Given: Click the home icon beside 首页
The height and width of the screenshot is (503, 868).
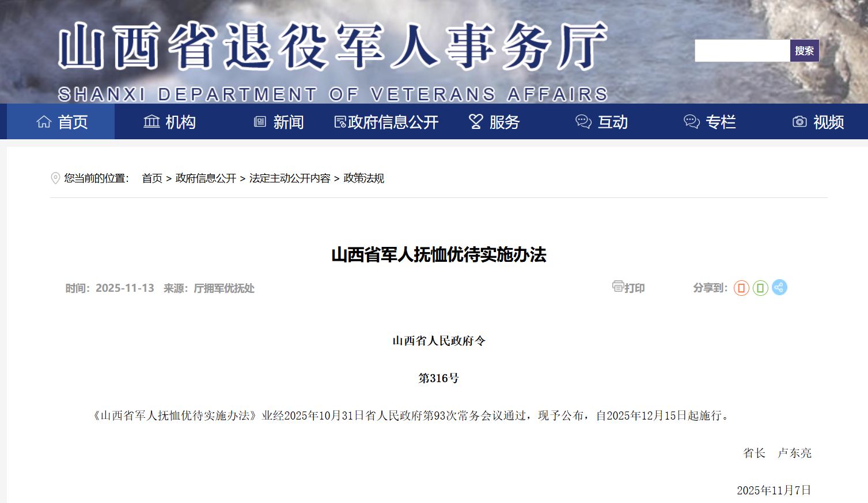Looking at the screenshot, I should (x=44, y=121).
